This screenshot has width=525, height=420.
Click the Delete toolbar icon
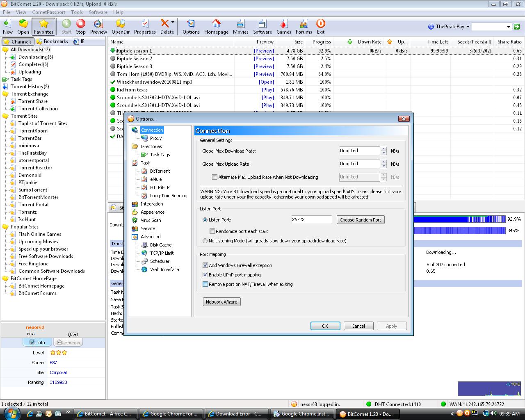pos(165,27)
